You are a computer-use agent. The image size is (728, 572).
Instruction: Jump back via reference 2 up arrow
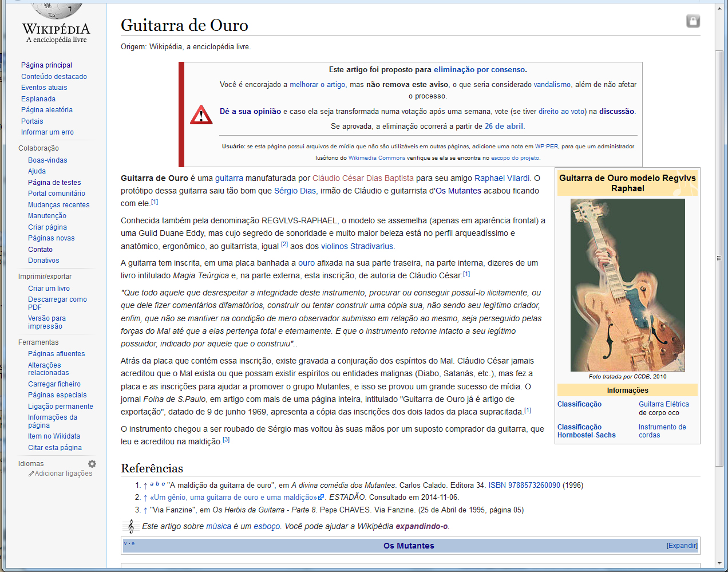point(145,498)
